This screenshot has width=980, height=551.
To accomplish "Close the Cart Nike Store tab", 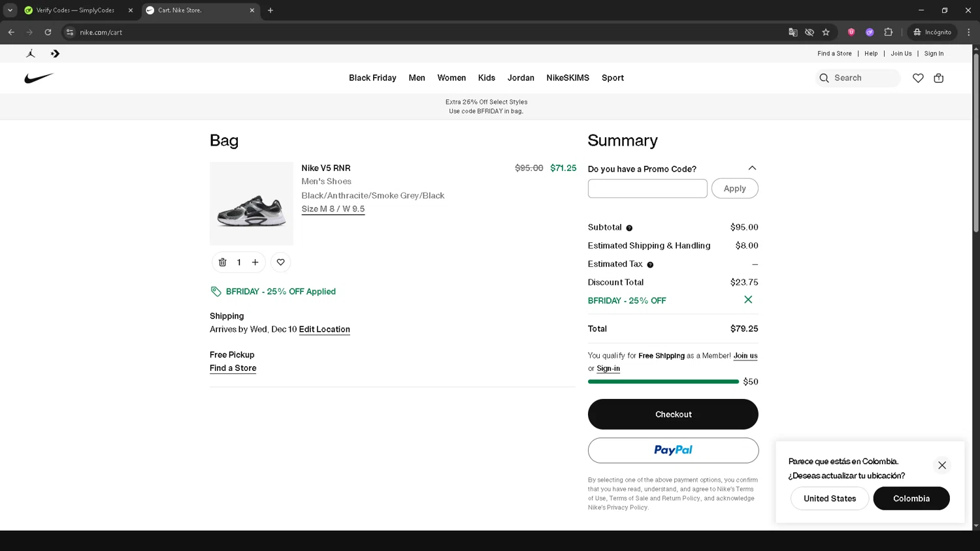I will pyautogui.click(x=252, y=10).
